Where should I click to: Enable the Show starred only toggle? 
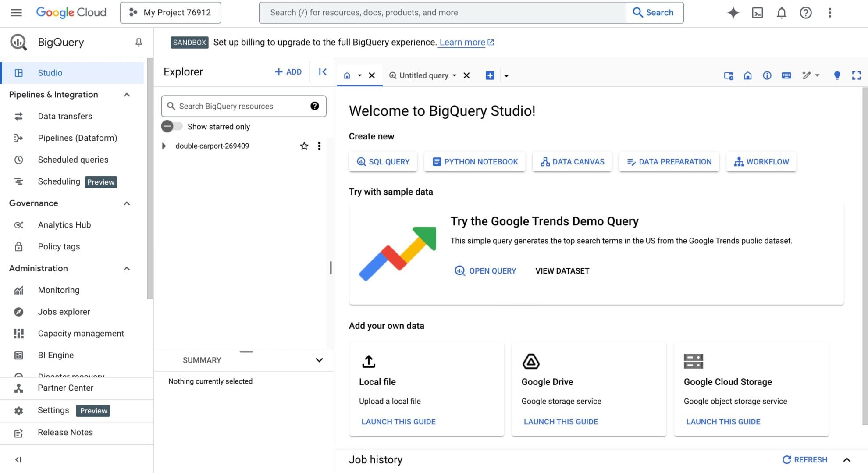[172, 126]
